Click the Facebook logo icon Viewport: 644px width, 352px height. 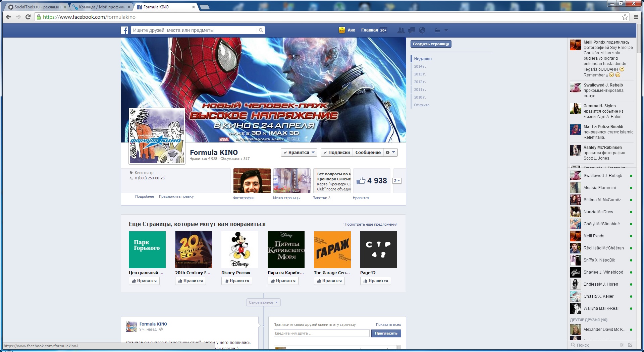click(124, 30)
